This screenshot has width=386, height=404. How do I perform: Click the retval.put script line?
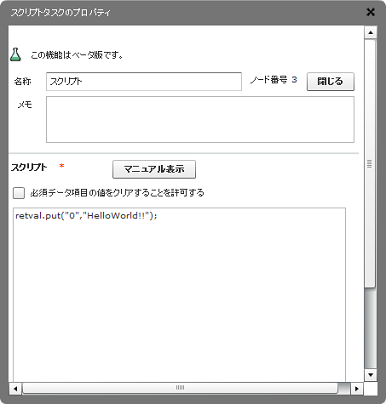(86, 216)
